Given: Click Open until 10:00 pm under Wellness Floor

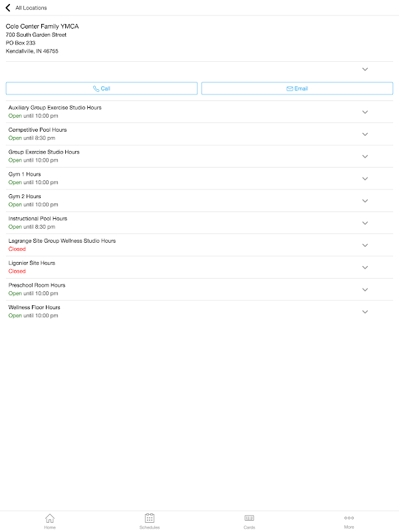Looking at the screenshot, I should [x=33, y=315].
